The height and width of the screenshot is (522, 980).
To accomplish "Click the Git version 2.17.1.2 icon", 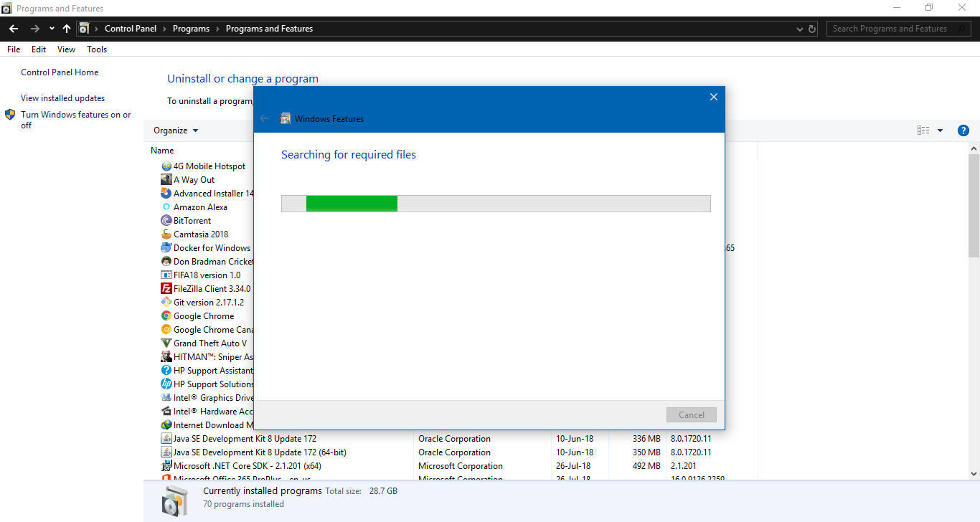I will coord(166,303).
